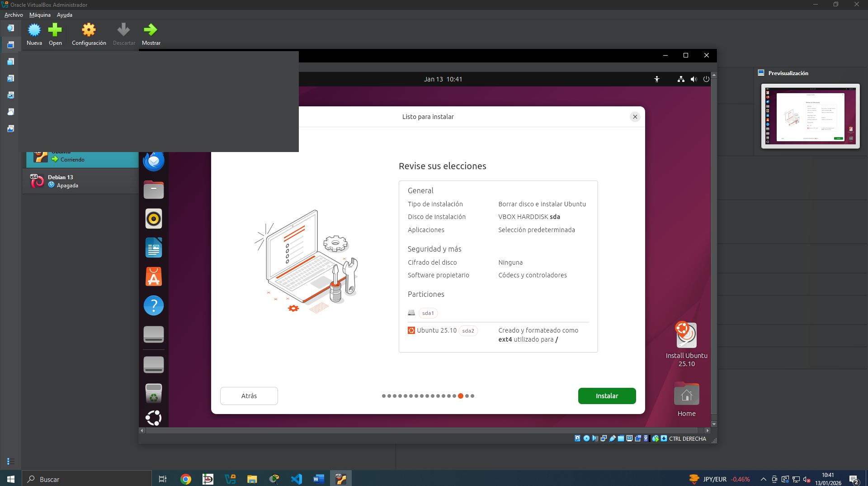The height and width of the screenshot is (486, 868).
Task: Click the Mostrar green arrow icon
Action: pyautogui.click(x=151, y=30)
